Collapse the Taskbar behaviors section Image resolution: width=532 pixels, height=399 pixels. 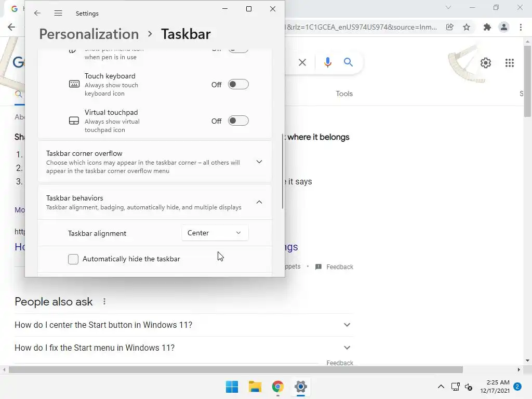(259, 202)
